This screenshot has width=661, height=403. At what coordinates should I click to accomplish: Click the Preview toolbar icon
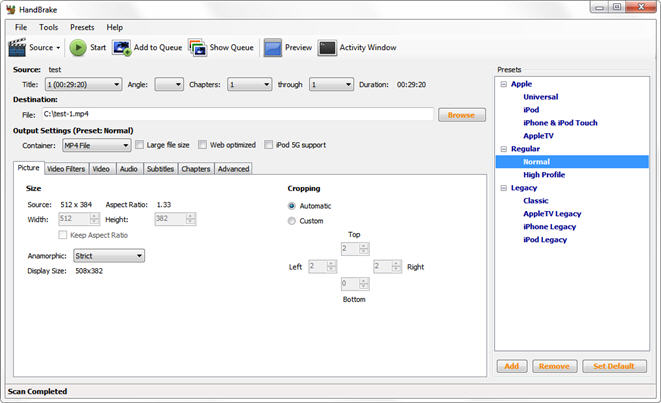coord(272,47)
